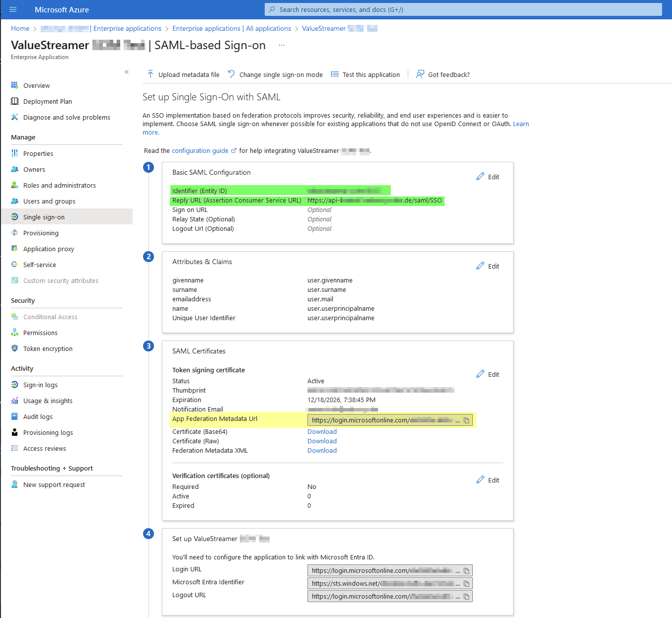Edit the Token signing certificate
Viewport: 672px width, 618px height.
pos(488,374)
